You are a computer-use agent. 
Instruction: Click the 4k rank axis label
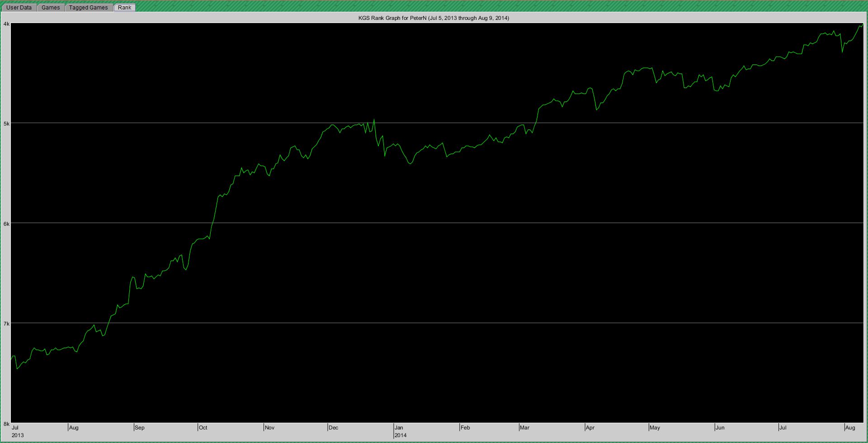pyautogui.click(x=6, y=24)
